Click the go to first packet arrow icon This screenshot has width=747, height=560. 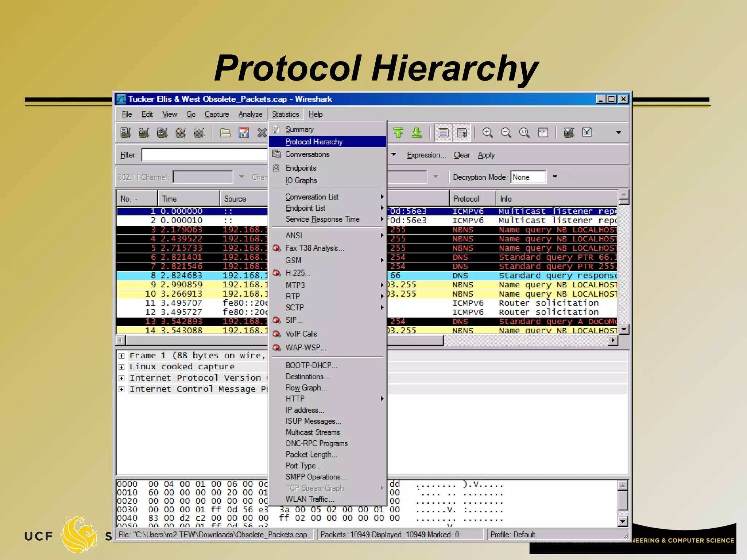tap(398, 133)
